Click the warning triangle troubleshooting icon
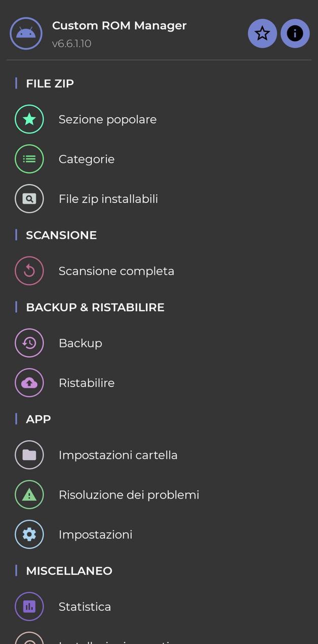 coord(29,495)
